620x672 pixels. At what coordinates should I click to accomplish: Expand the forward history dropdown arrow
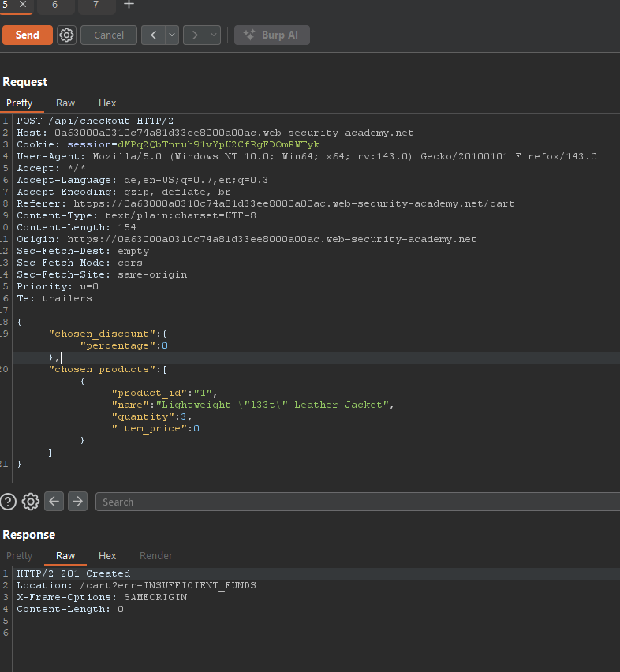tap(214, 35)
